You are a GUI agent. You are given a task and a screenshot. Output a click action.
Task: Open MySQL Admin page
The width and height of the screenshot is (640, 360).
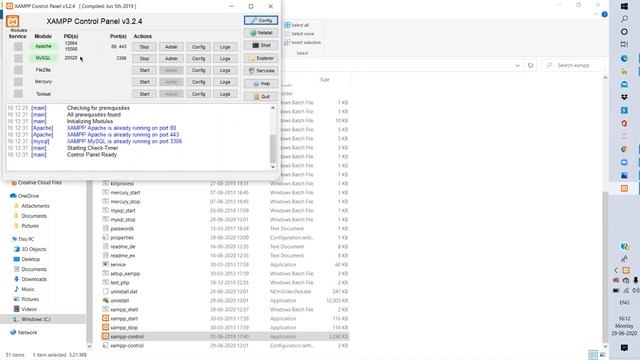point(171,59)
